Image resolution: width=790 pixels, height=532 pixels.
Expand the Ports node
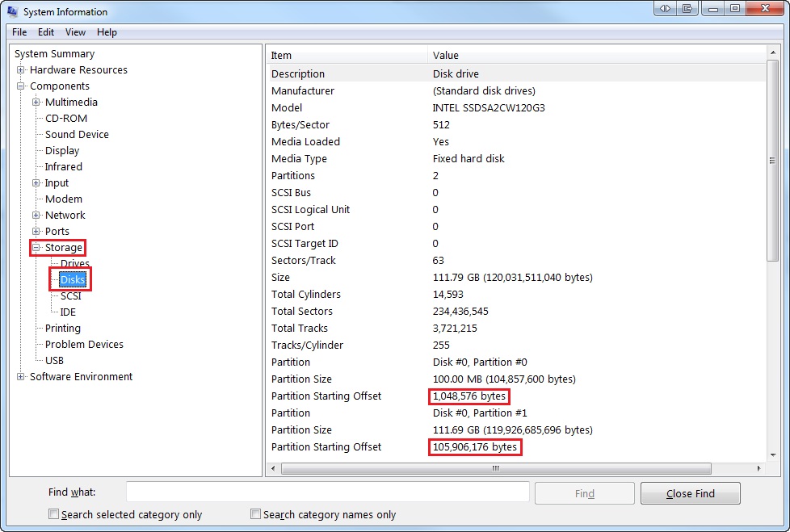click(36, 231)
